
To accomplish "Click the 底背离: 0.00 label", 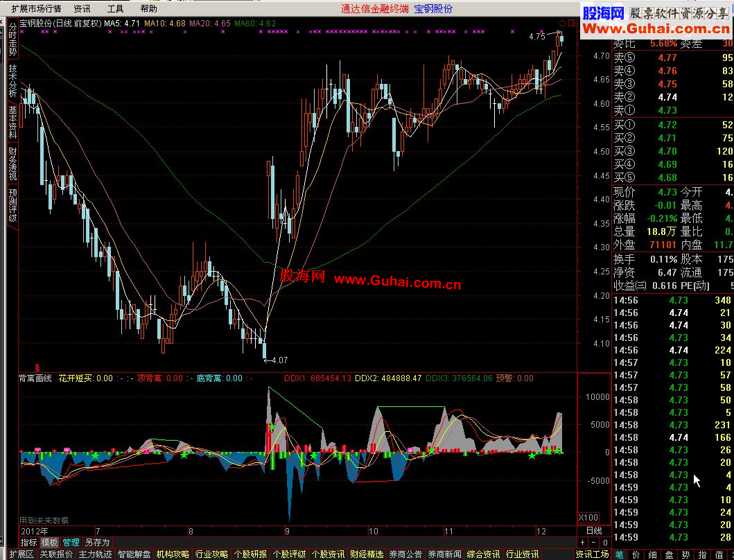I will (220, 378).
